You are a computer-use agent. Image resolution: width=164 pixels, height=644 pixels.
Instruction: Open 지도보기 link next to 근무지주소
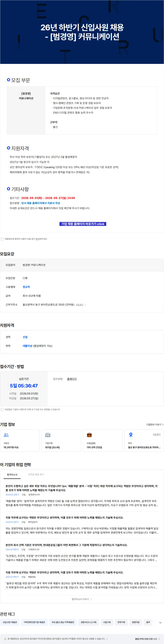[79, 304]
